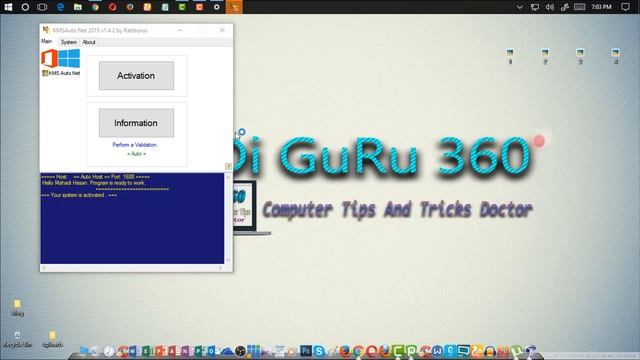Launch Photoshop from the dock

click(x=306, y=351)
